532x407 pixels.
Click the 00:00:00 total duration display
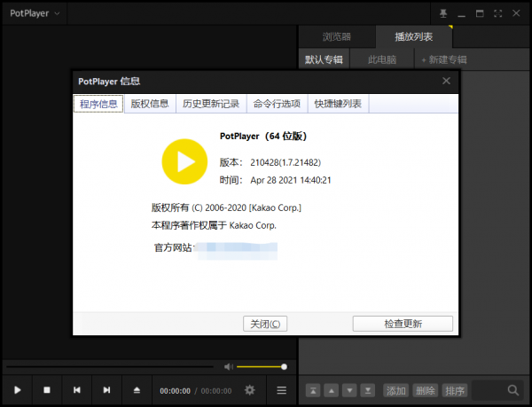click(216, 391)
